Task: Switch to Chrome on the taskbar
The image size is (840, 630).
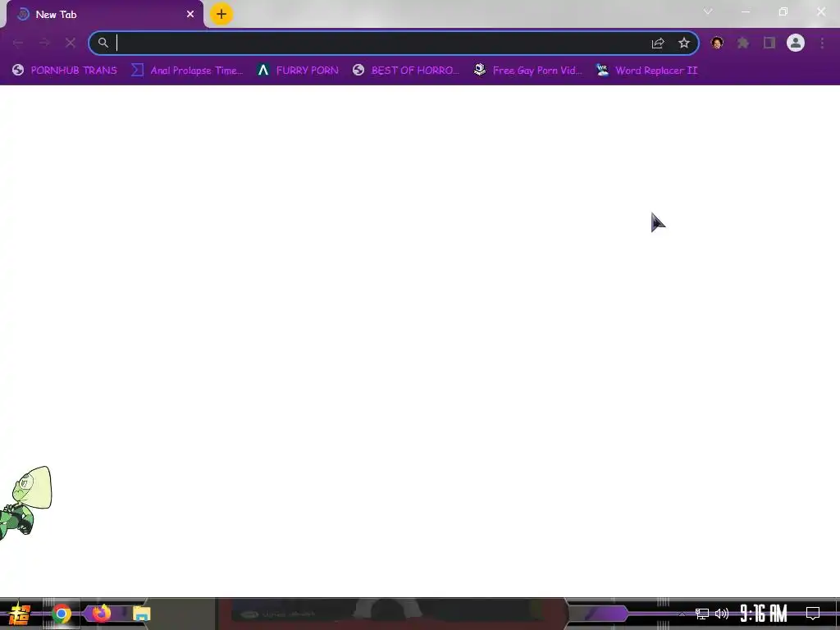Action: (61, 614)
